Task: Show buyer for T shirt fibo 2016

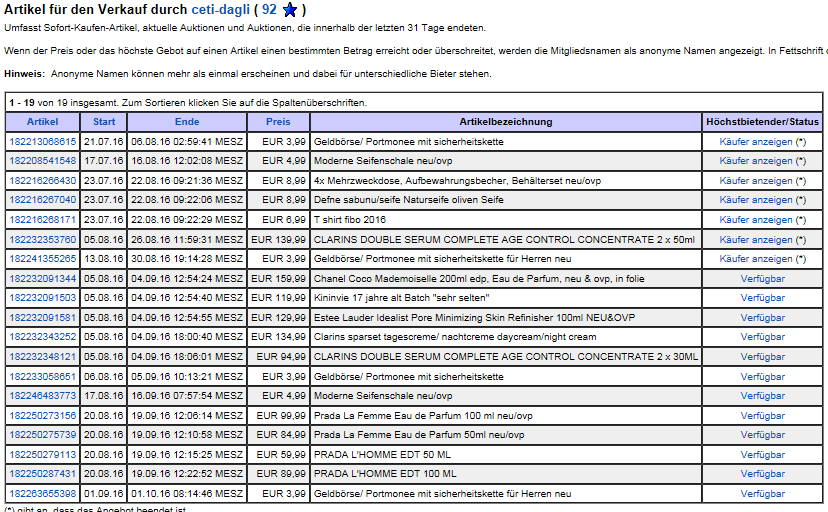Action: tap(756, 220)
